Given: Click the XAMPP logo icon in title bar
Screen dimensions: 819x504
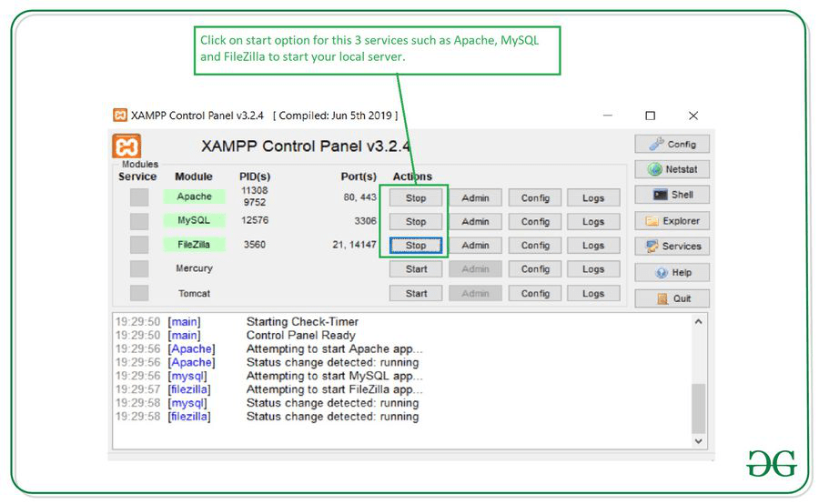Looking at the screenshot, I should point(120,115).
